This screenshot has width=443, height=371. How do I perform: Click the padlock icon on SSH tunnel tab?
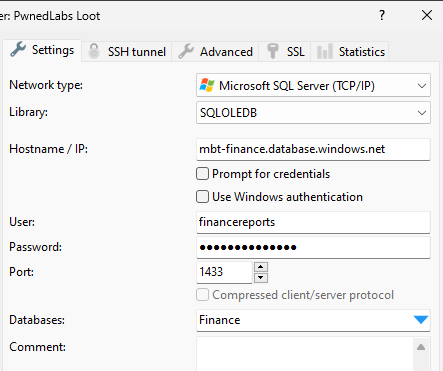[x=94, y=51]
